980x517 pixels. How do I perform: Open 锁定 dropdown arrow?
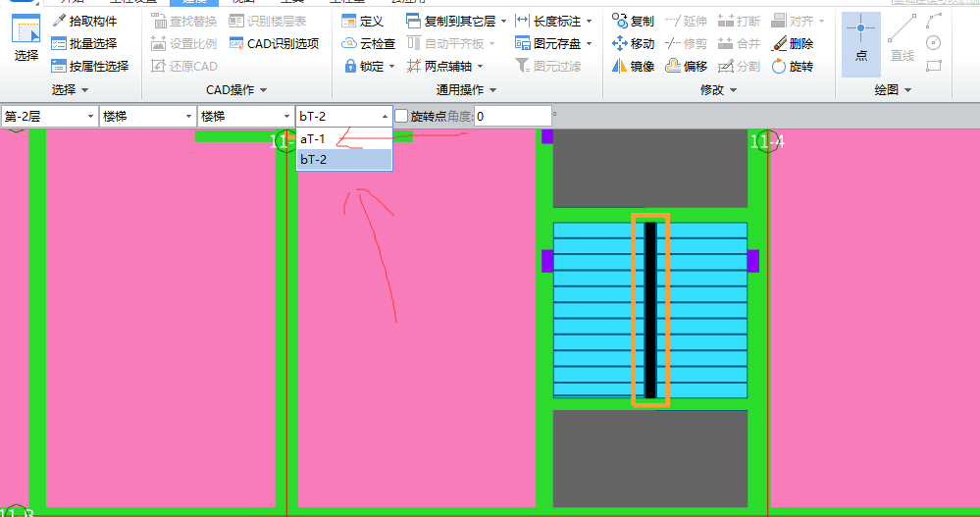[x=391, y=67]
